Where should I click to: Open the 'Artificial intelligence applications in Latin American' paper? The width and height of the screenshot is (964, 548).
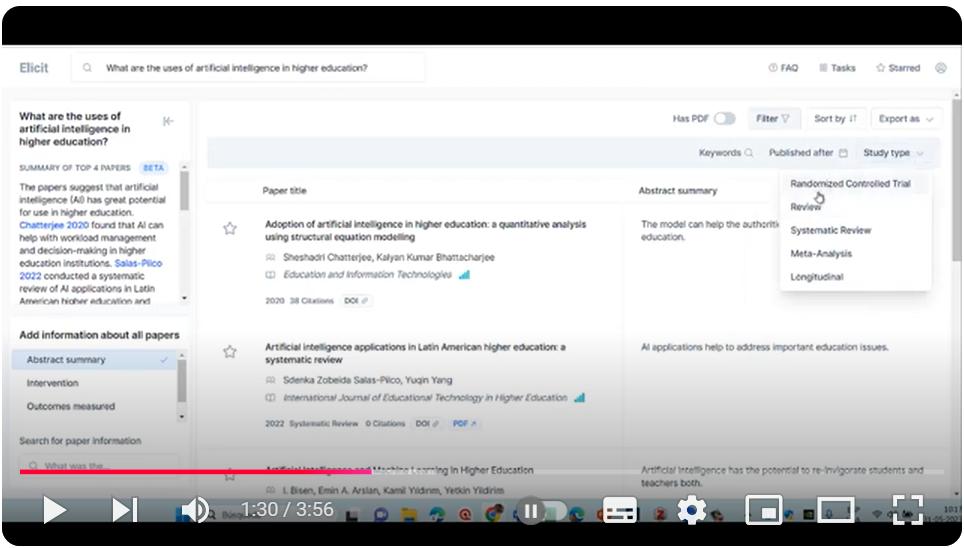coord(416,353)
